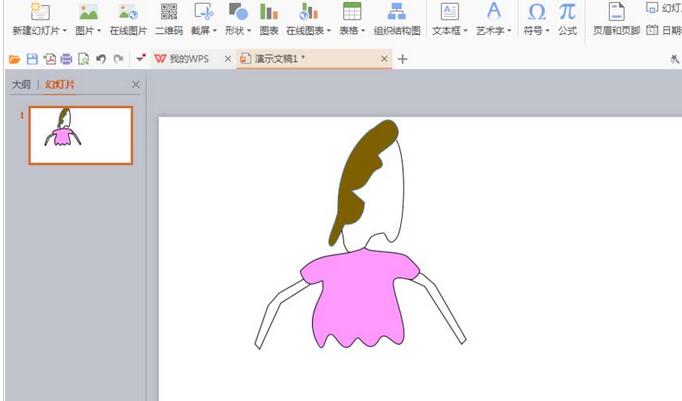Click the open folder icon
Image resolution: width=682 pixels, height=401 pixels.
coord(14,59)
